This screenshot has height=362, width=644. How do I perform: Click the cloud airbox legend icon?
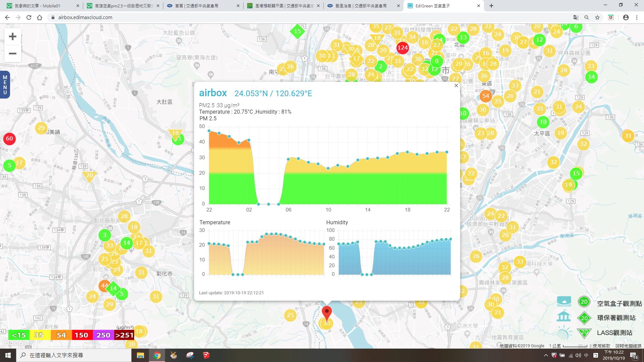click(x=564, y=301)
